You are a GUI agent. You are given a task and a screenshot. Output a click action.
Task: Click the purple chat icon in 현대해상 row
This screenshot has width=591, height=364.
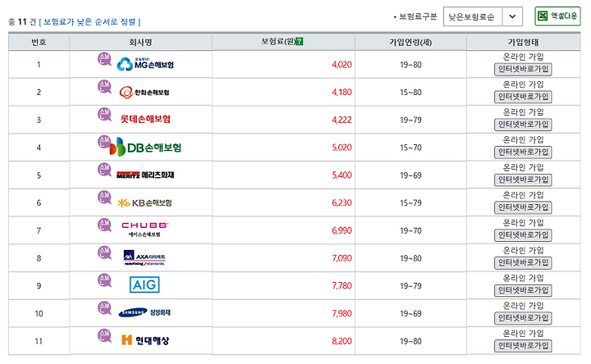coord(104,336)
